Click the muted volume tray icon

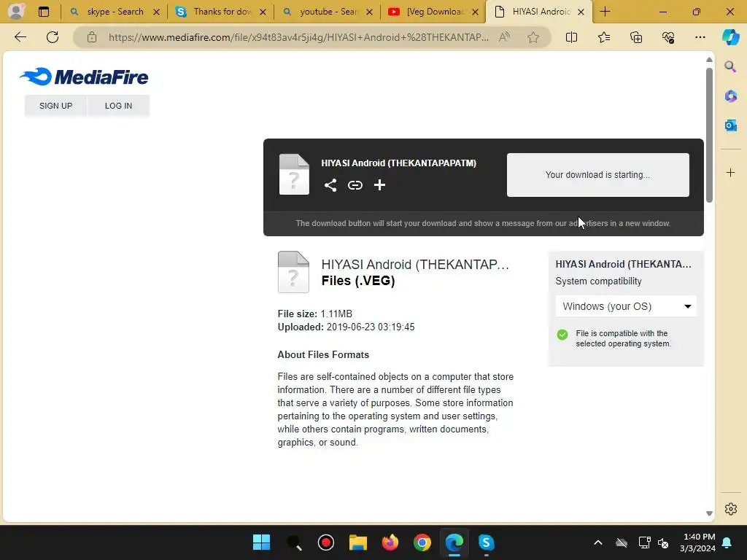(x=663, y=542)
